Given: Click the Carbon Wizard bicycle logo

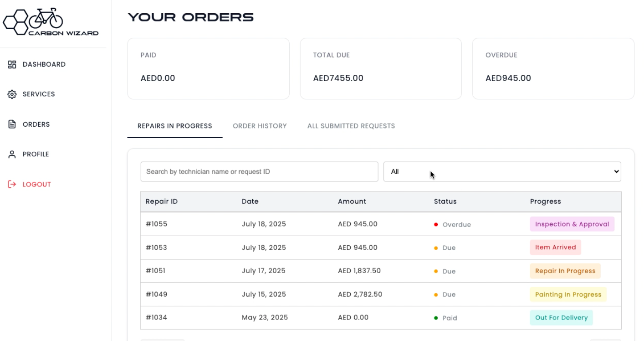Looking at the screenshot, I should (50, 21).
